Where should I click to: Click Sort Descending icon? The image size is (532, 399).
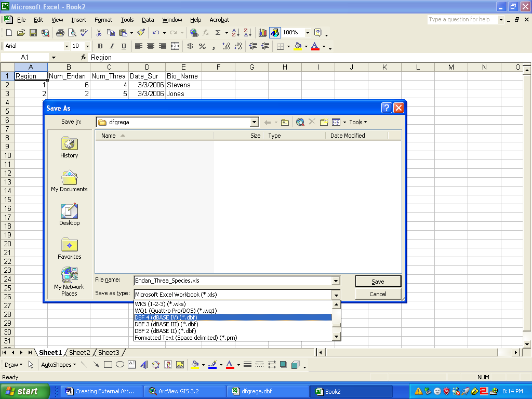(x=248, y=33)
